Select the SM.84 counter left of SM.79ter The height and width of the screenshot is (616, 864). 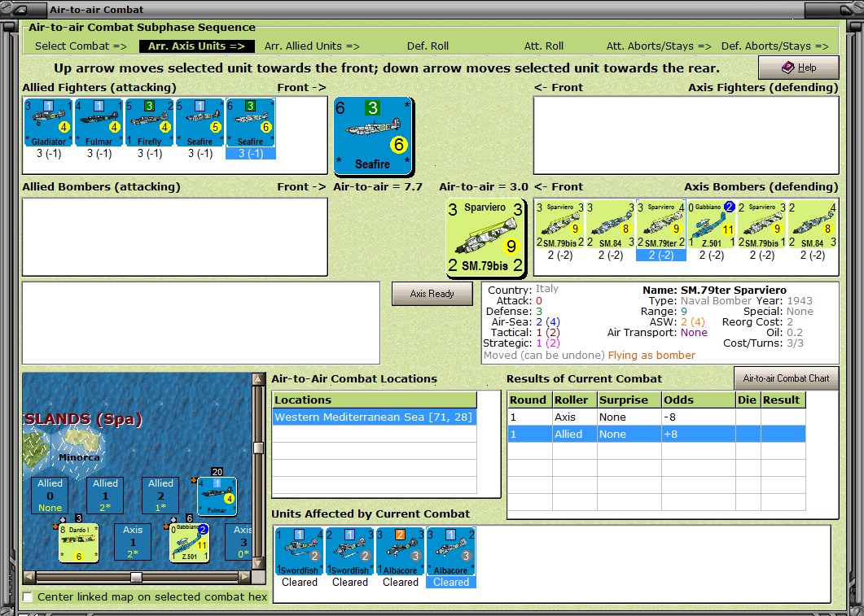click(x=611, y=224)
